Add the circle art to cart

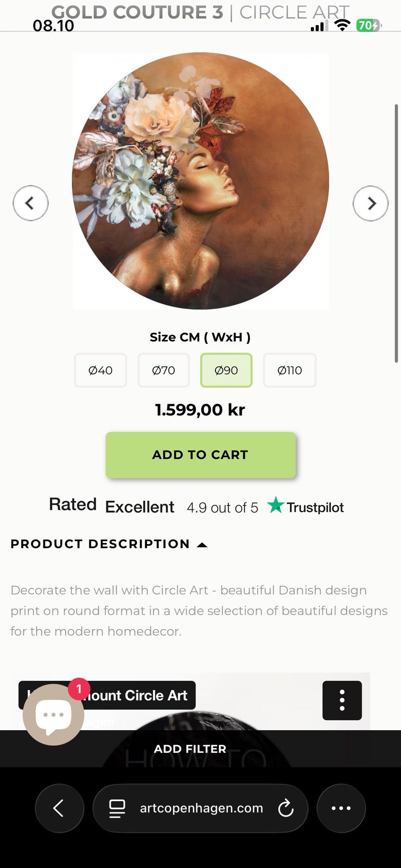pyautogui.click(x=200, y=454)
